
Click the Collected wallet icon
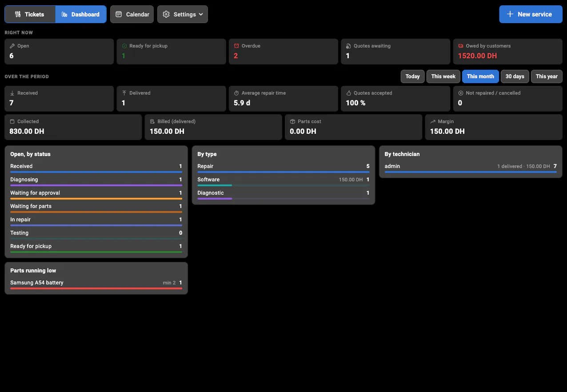coord(12,121)
